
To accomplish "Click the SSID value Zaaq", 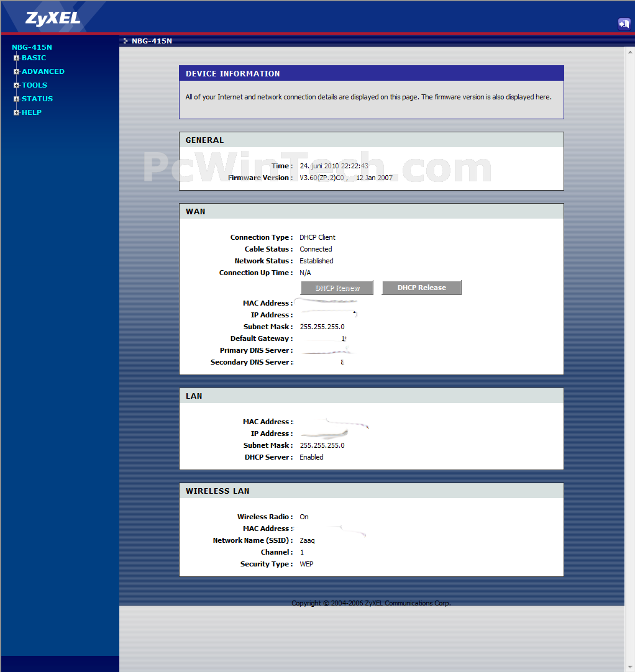I will [x=307, y=540].
